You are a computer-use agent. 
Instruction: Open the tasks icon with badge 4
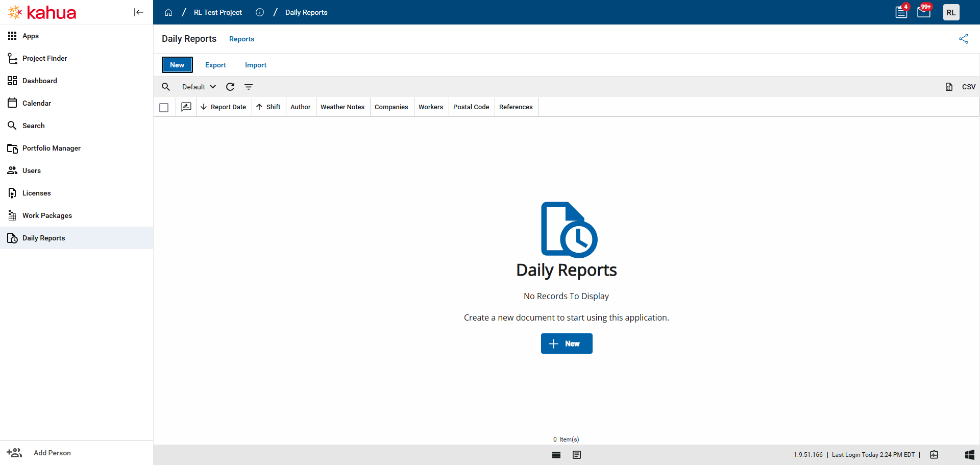point(901,12)
